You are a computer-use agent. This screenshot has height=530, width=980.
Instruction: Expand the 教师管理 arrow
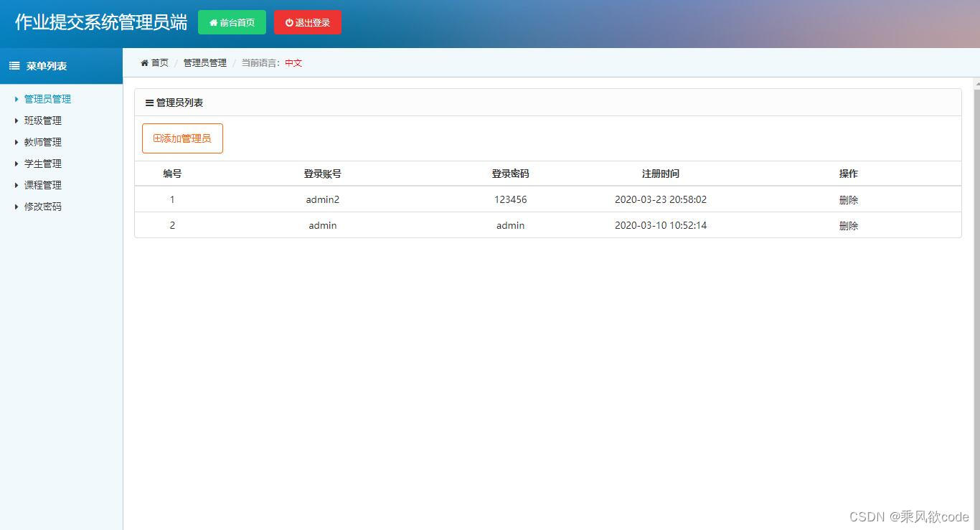click(17, 142)
